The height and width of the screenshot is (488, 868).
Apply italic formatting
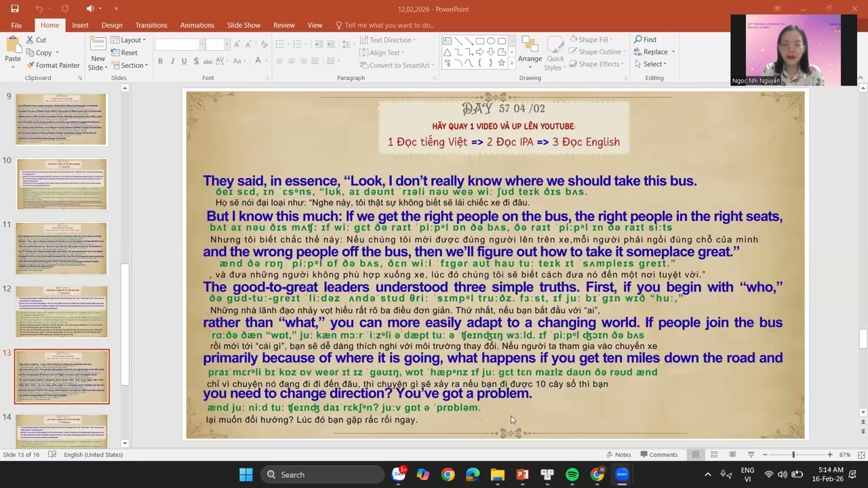(x=172, y=61)
